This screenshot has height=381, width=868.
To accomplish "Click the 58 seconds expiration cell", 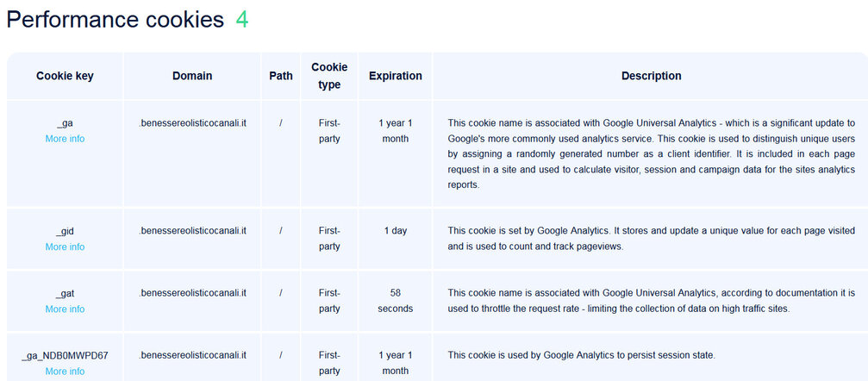I will click(396, 301).
